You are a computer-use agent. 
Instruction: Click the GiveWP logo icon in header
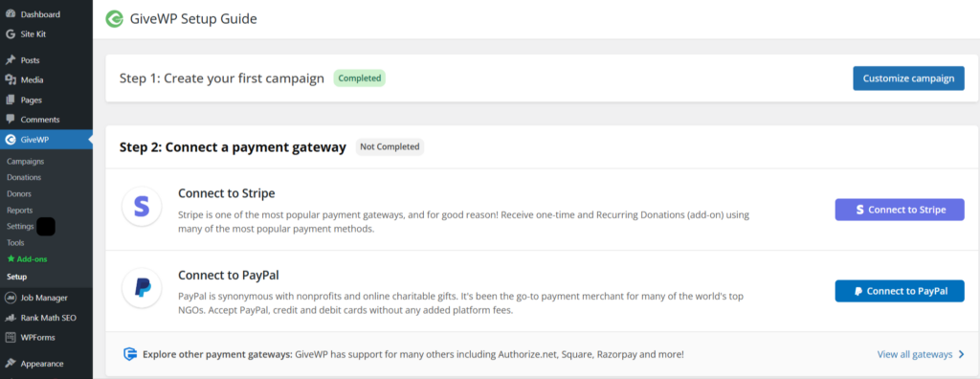click(115, 19)
